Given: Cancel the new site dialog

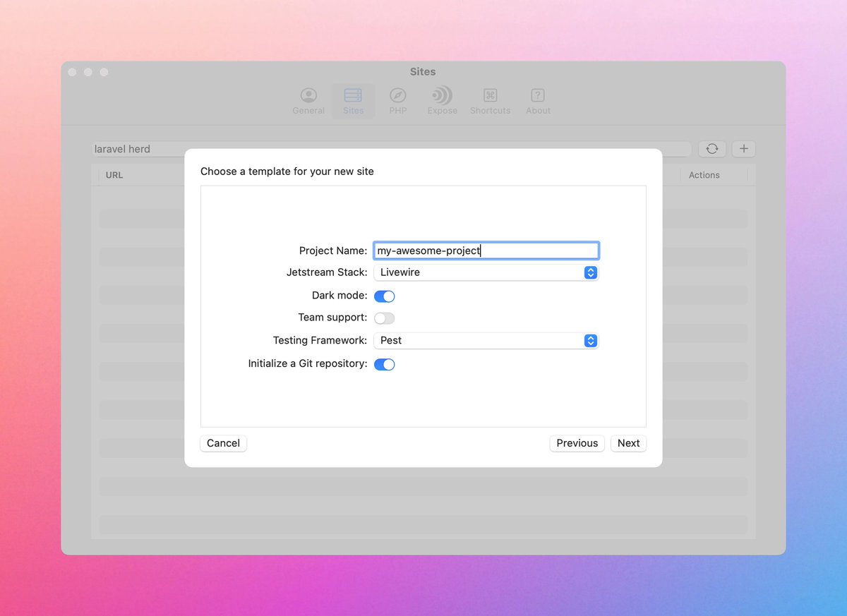Looking at the screenshot, I should (x=223, y=443).
